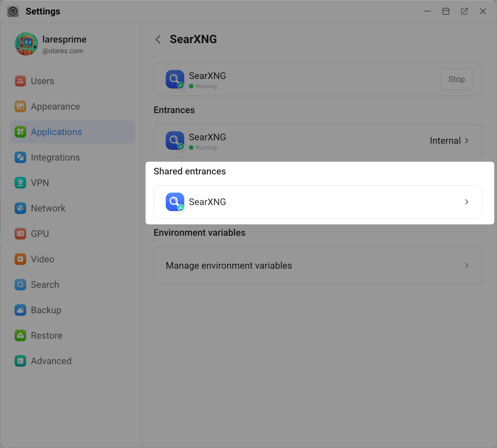Screen dimensions: 497x448
Task: Click the @olares.com domain text
Action: pyautogui.click(x=63, y=51)
